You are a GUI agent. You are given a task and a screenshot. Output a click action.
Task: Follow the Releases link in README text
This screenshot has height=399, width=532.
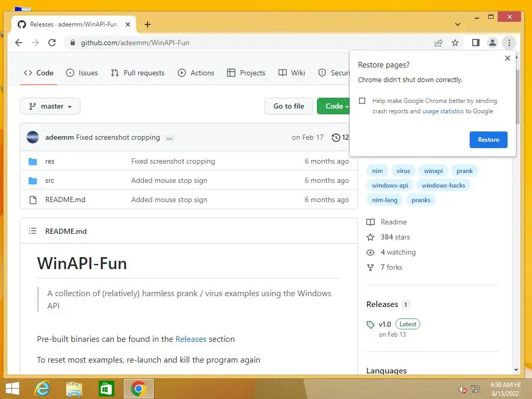click(x=191, y=339)
